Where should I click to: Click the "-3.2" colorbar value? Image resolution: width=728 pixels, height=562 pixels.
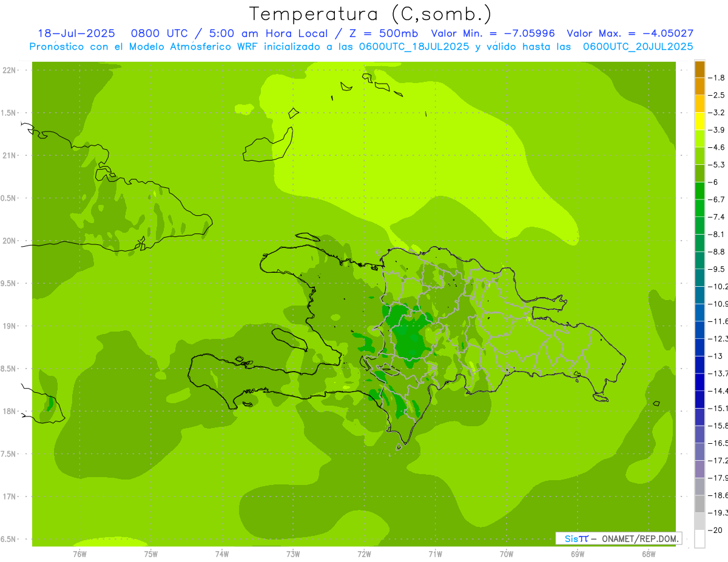pyautogui.click(x=717, y=113)
